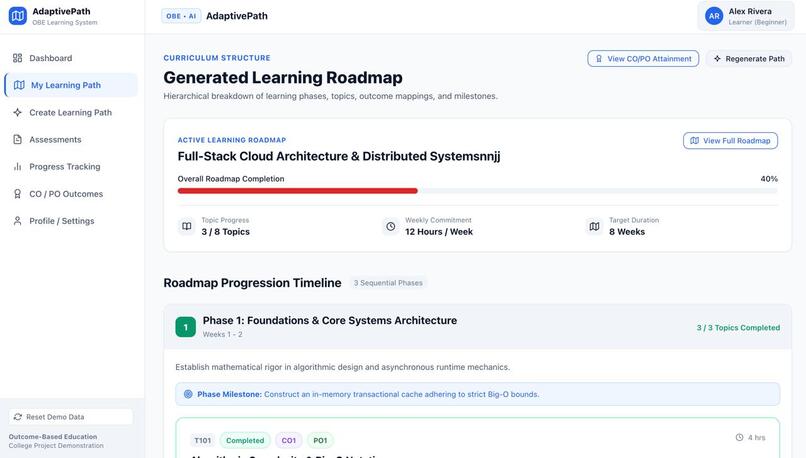Click the green Phase 1 number badge
This screenshot has height=458, width=806.
point(186,327)
